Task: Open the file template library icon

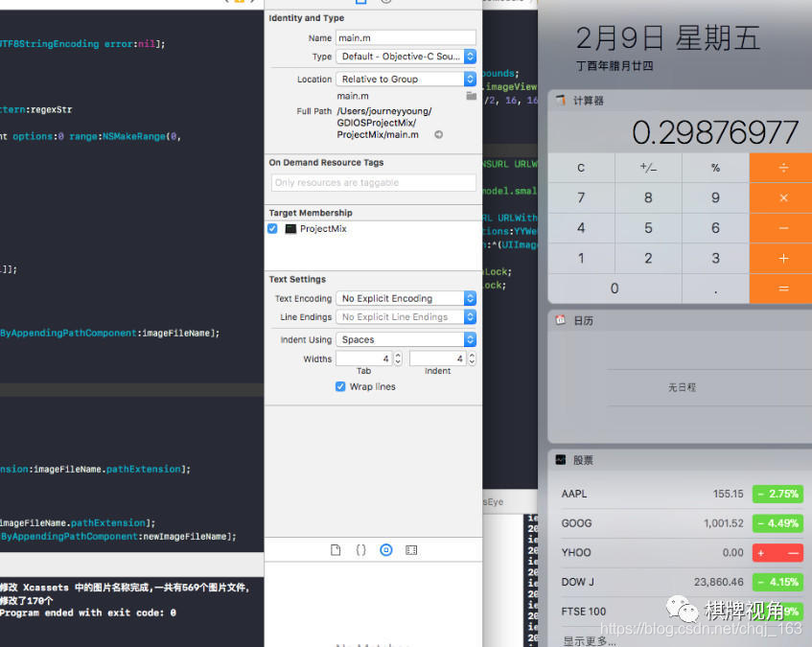Action: pyautogui.click(x=336, y=549)
